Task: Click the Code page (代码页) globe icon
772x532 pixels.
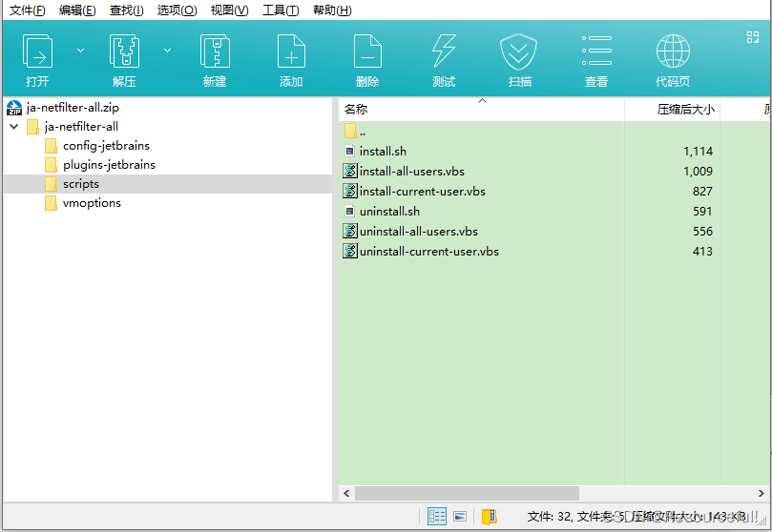Action: [x=673, y=51]
